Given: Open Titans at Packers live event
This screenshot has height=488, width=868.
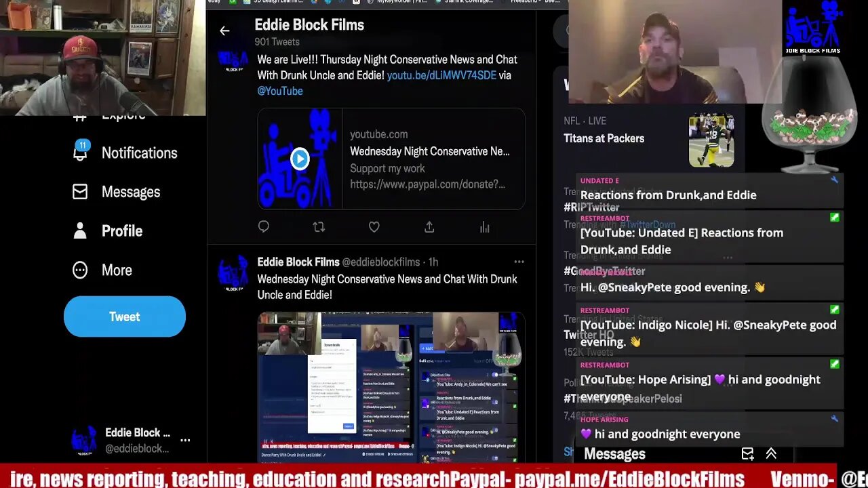Looking at the screenshot, I should coord(604,138).
